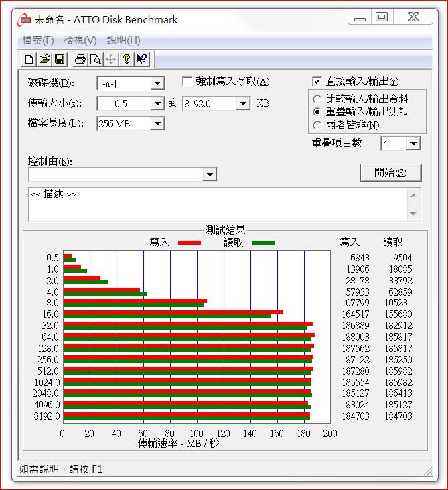Open the 檢視(V) menu
448x490 pixels.
80,40
